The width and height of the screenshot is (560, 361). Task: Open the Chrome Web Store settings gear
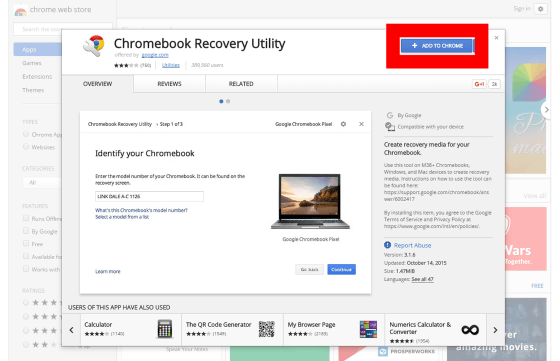(541, 9)
